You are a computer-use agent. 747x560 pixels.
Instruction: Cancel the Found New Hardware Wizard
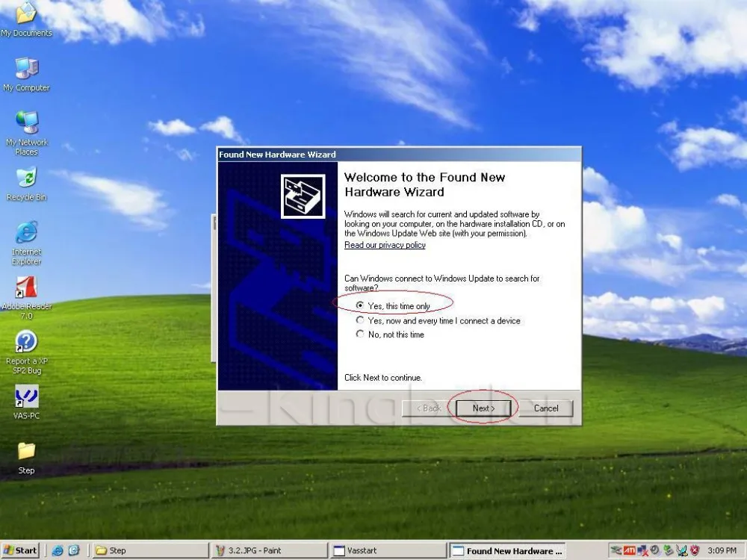(x=546, y=408)
